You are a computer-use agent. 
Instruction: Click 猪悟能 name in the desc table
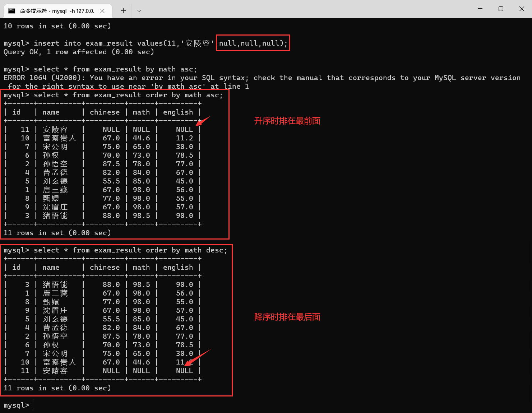tap(55, 284)
